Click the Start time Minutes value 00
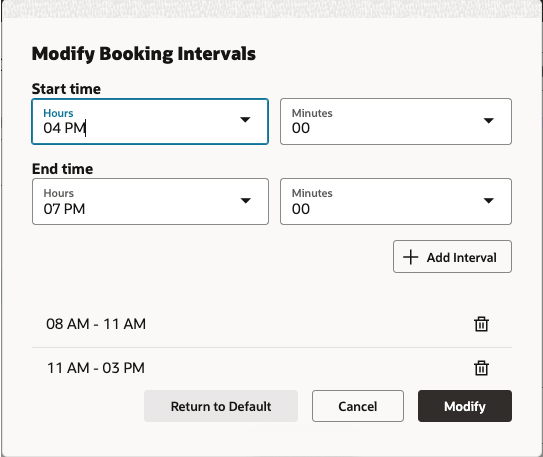Image resolution: width=543 pixels, height=457 pixels. point(301,128)
